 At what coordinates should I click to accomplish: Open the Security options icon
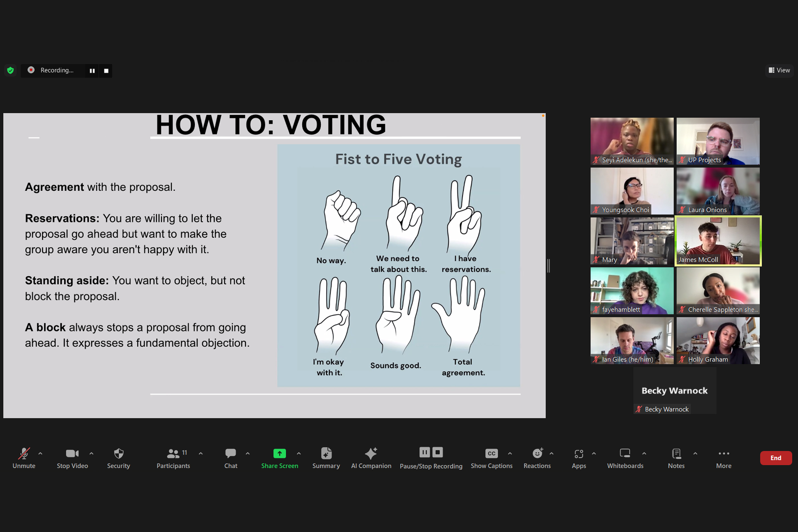(118, 454)
